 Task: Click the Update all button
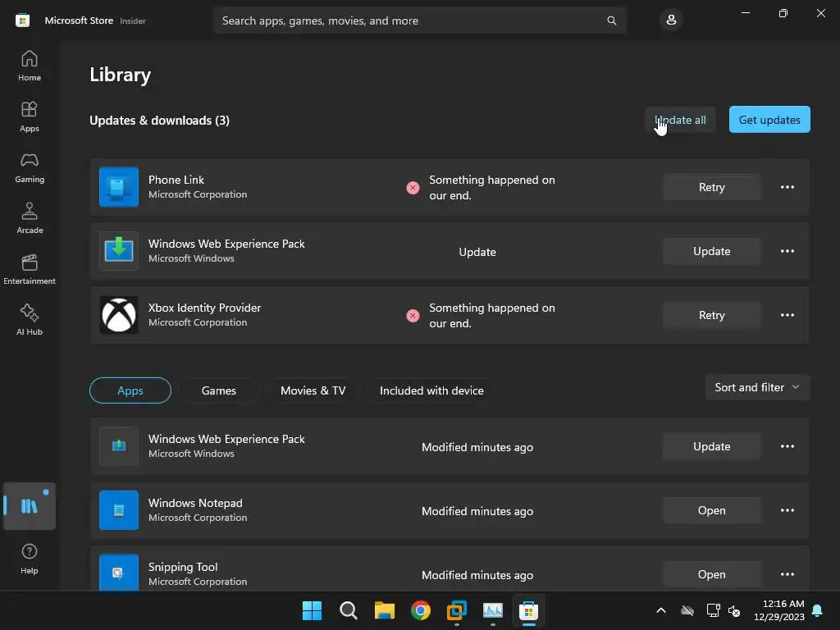pyautogui.click(x=680, y=120)
